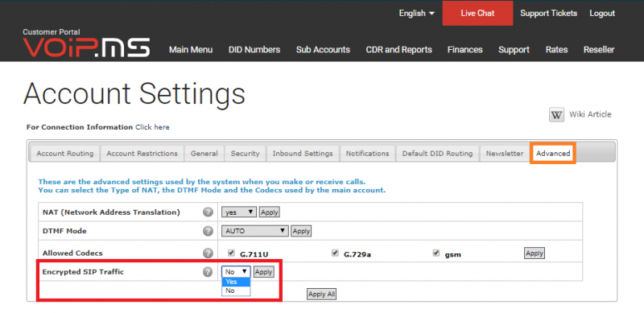Toggle the G.711U codec checkbox

[231, 253]
